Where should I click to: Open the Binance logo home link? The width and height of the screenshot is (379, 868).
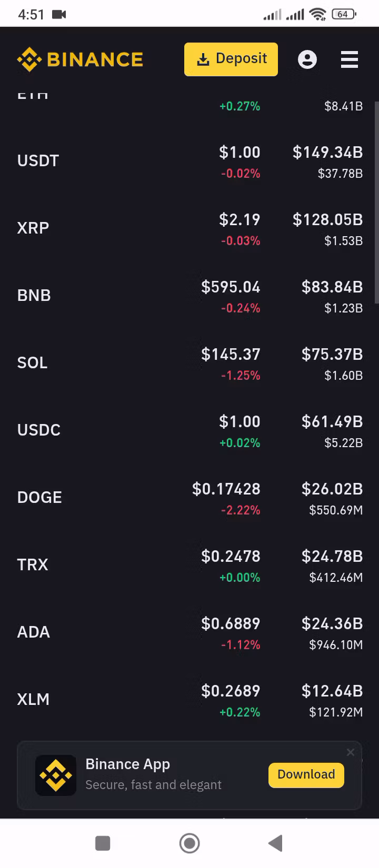tap(80, 59)
